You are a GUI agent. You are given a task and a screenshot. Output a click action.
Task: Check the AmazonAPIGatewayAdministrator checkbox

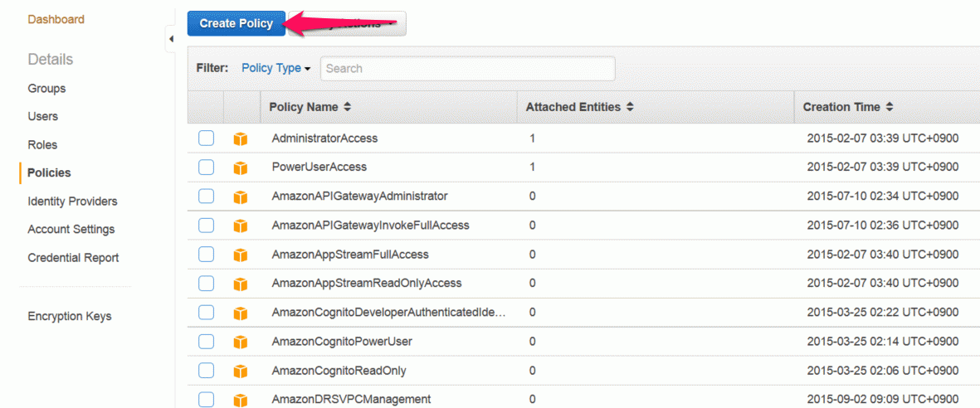[207, 197]
